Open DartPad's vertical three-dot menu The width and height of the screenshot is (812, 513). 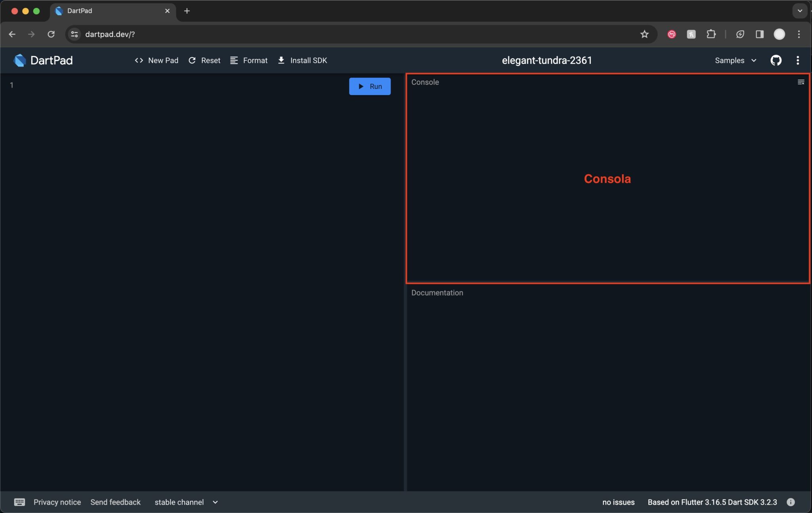[x=798, y=60]
